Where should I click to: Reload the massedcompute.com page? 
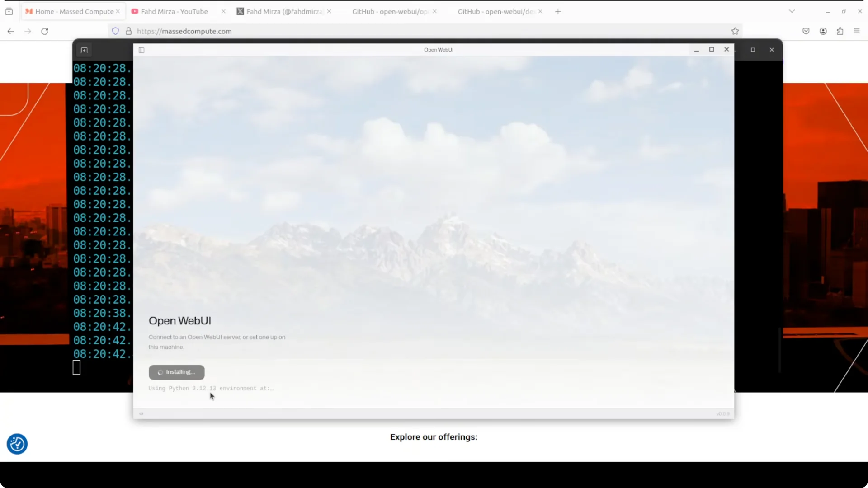[x=45, y=31]
